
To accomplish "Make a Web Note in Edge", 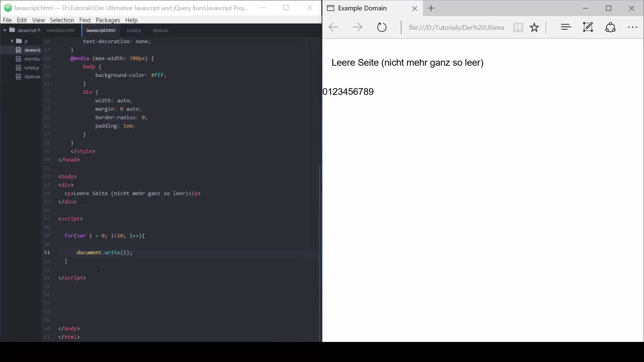I will 588,27.
